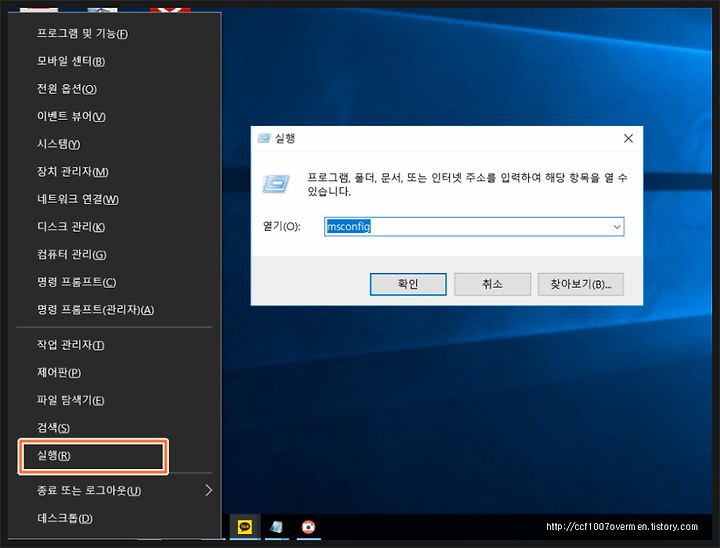Click the 실행 title bar icon
Image resolution: width=720 pixels, height=548 pixels.
click(x=264, y=138)
